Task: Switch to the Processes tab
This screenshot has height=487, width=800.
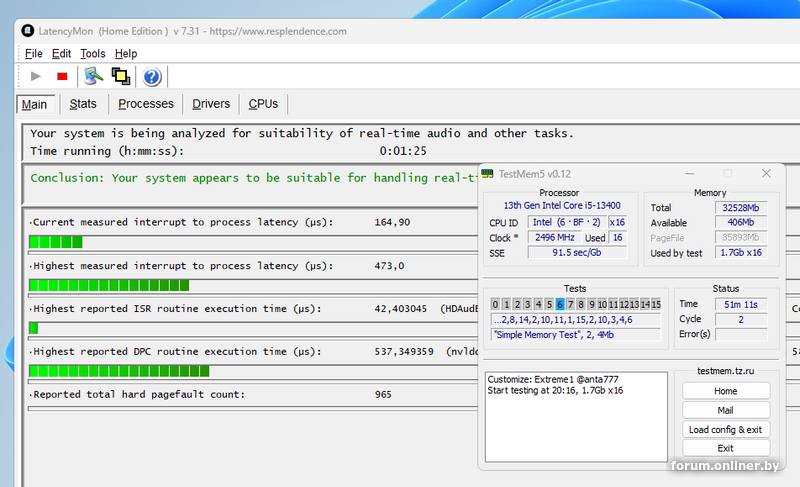Action: tap(146, 104)
